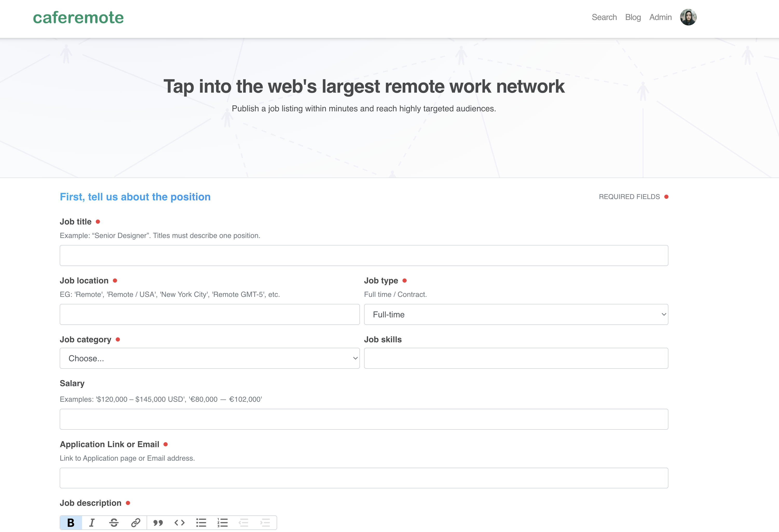Apply italic formatting
Viewport: 779px width, 532px height.
click(x=92, y=522)
